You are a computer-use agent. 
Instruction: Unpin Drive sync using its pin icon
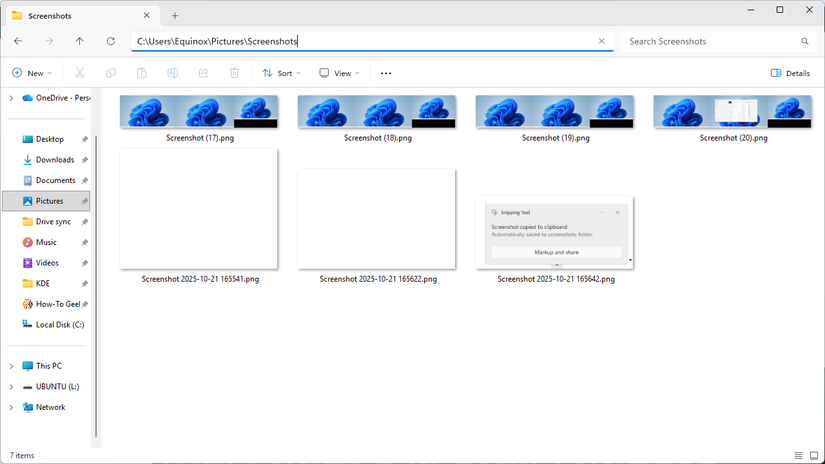[x=84, y=222]
